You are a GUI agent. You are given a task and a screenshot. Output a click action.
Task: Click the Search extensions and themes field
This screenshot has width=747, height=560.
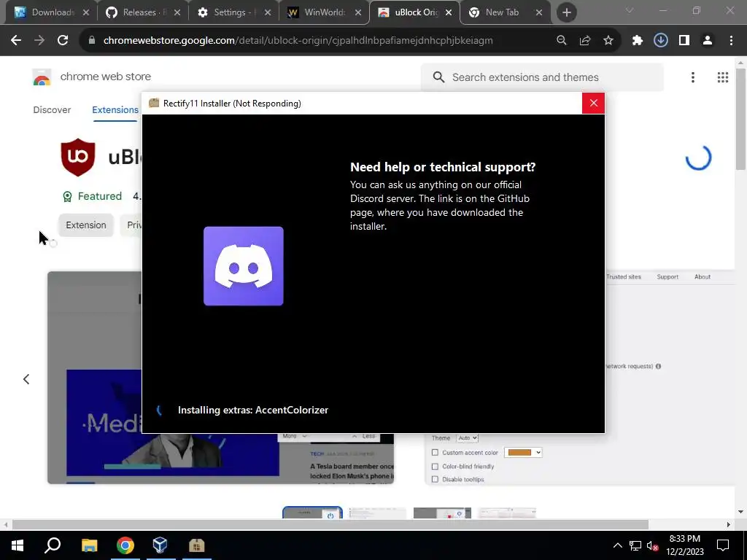542,77
